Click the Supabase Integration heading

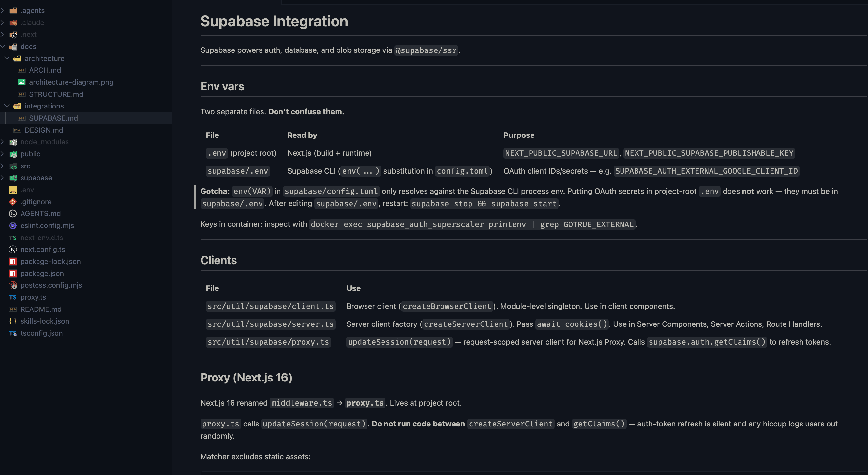pos(274,21)
